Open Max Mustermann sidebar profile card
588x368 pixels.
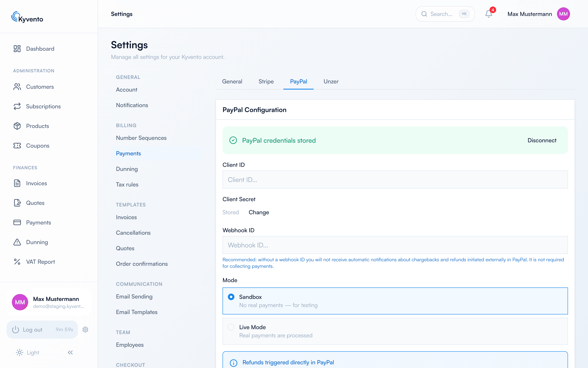point(49,302)
